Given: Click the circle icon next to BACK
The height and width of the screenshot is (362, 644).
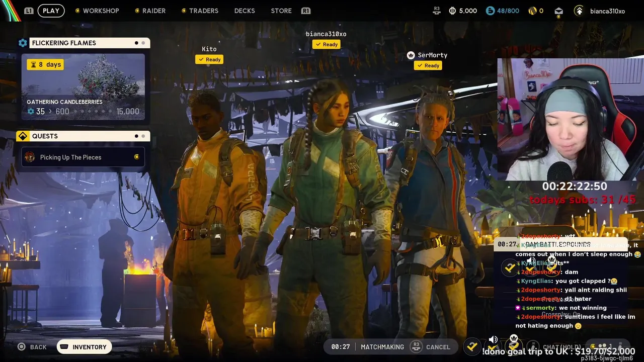Looking at the screenshot, I should (21, 346).
